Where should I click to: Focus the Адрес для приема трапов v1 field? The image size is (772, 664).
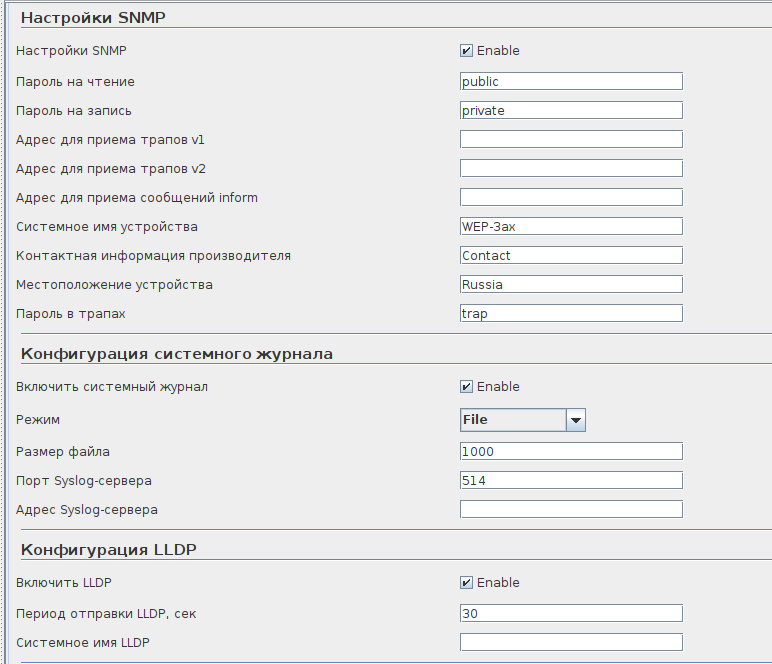[x=571, y=139]
